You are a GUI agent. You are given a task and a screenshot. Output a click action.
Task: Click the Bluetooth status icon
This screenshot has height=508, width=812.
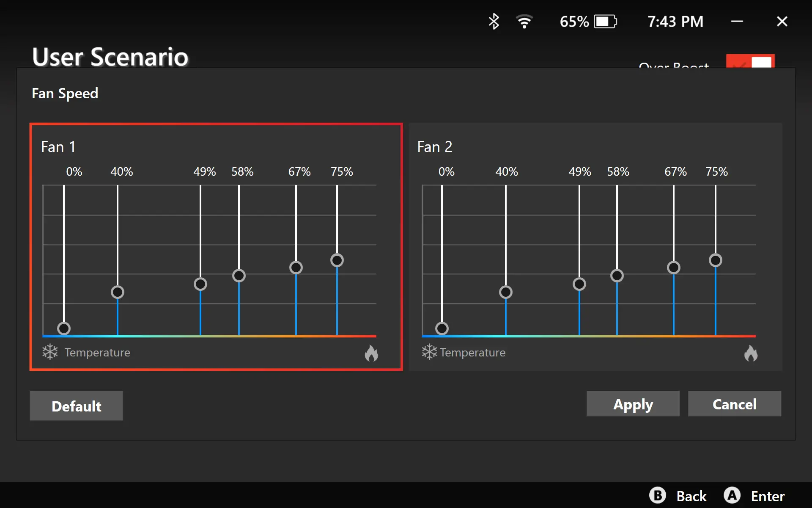point(494,21)
